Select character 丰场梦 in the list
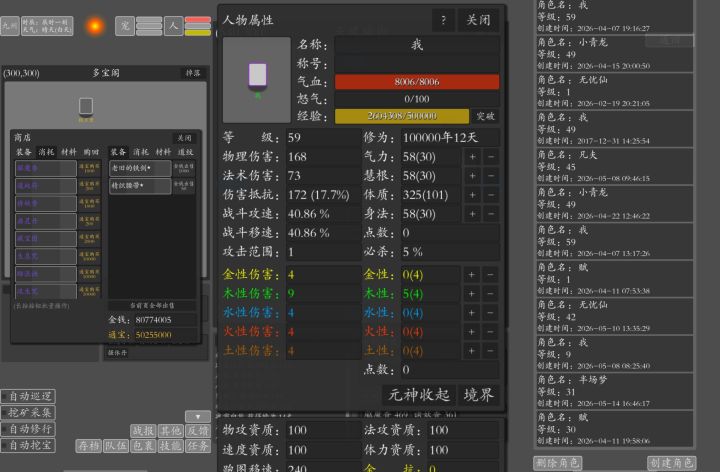Viewport: 720px width, 472px height. click(614, 392)
